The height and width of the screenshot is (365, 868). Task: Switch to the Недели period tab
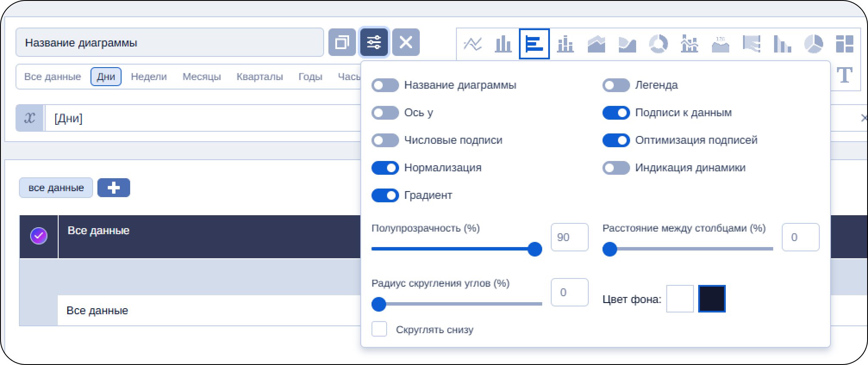point(149,77)
